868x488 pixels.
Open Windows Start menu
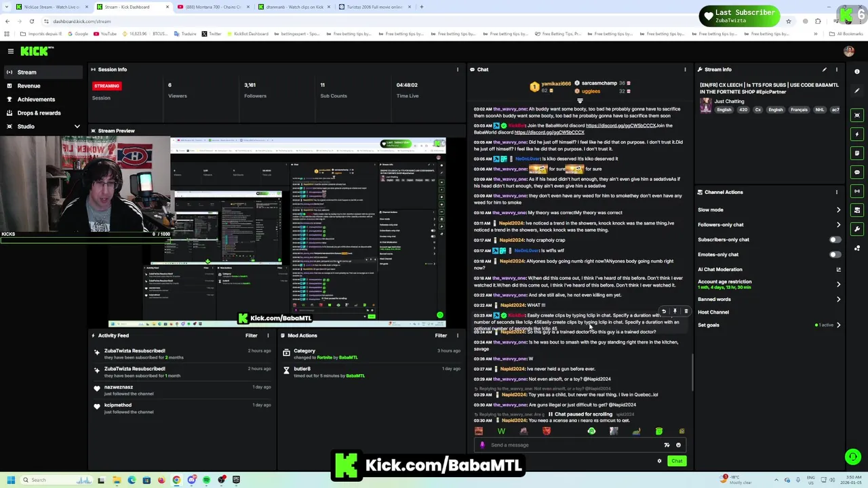[10, 480]
